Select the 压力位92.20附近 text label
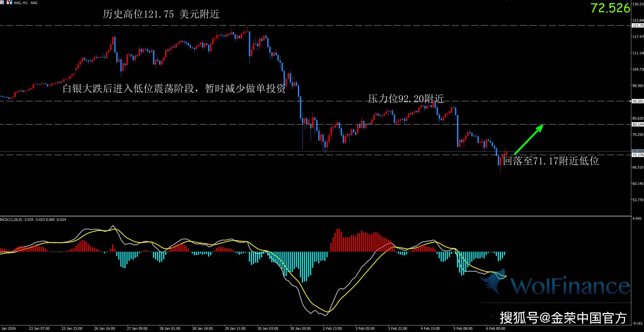This screenshot has height=332, width=644. 406,99
